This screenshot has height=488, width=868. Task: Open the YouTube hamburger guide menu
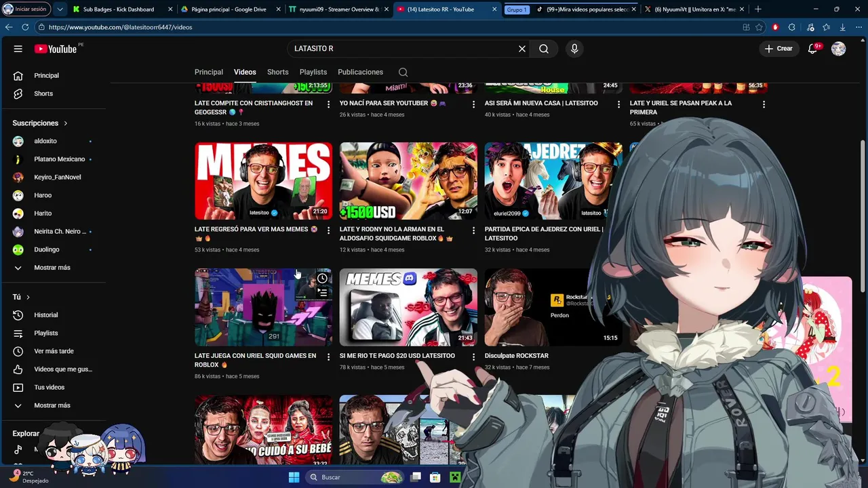(18, 49)
